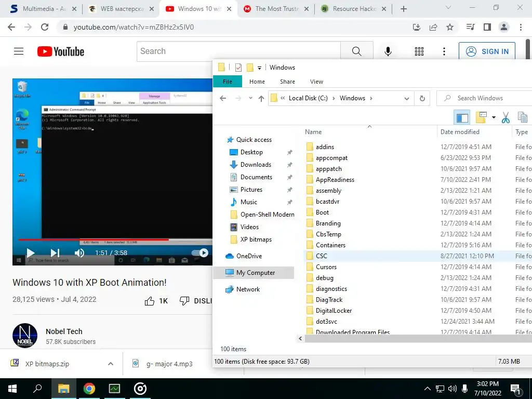Click the address bar URL
Screen dimensions: 532x399
point(134,27)
